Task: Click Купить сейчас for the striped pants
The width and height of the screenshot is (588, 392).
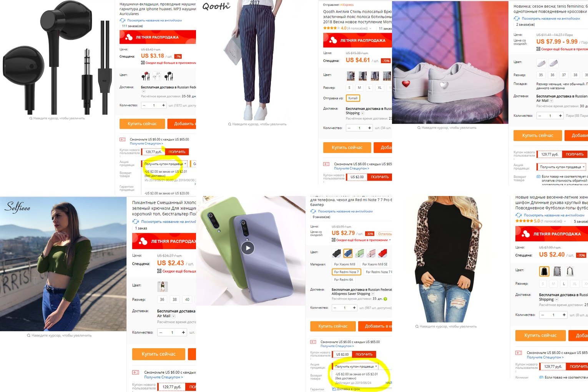Action: click(x=347, y=148)
